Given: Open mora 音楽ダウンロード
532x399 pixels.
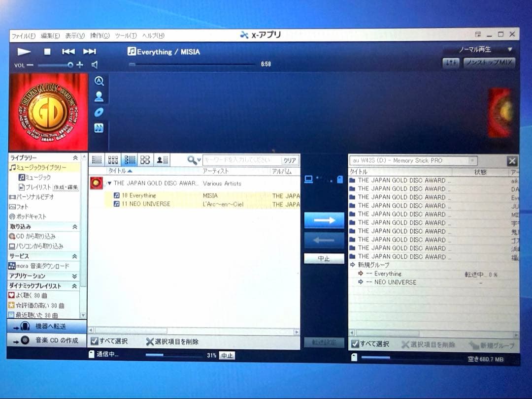Looking at the screenshot, I should [x=39, y=266].
